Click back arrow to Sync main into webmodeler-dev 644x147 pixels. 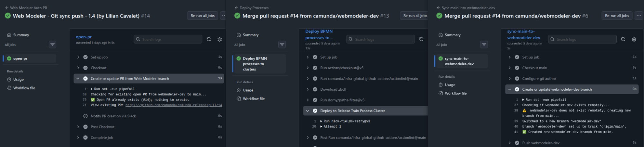click(438, 8)
